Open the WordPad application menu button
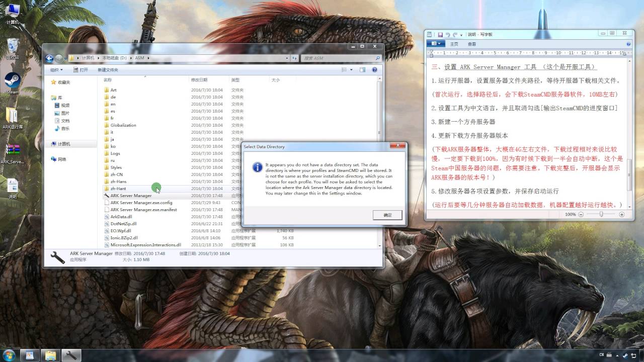 tap(436, 44)
